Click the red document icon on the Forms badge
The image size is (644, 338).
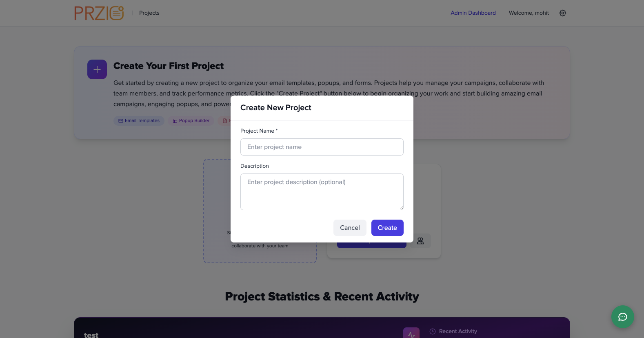(224, 120)
